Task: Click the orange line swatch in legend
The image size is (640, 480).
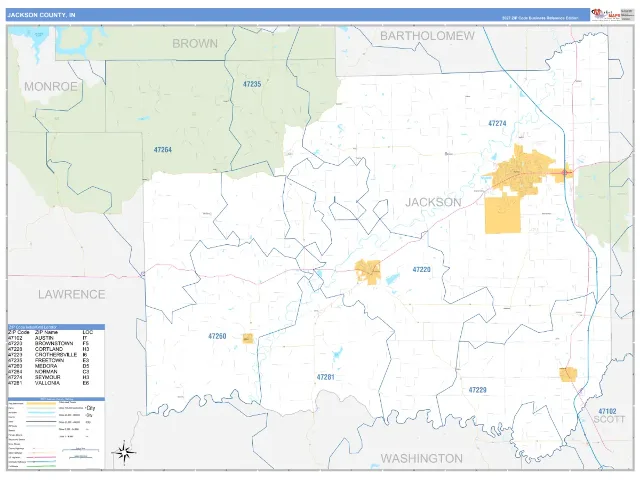Action: (41, 404)
